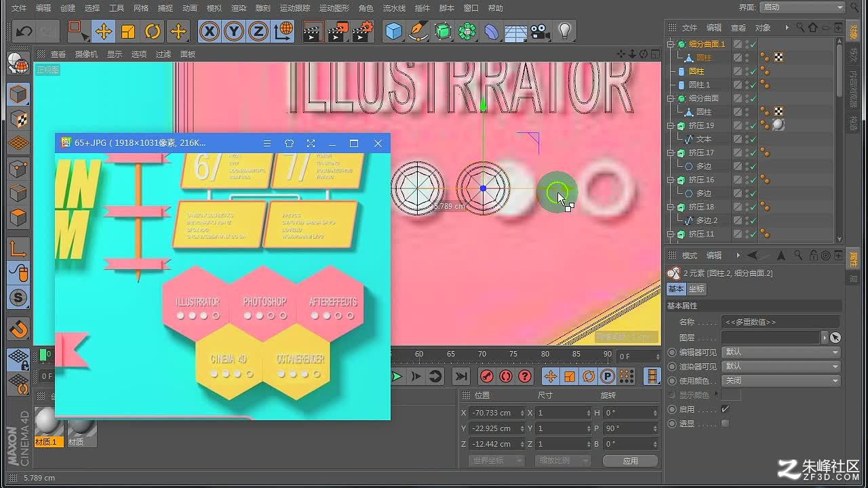Open the floor environment objects icon
Viewport: 868px width, 488px height.
[516, 31]
